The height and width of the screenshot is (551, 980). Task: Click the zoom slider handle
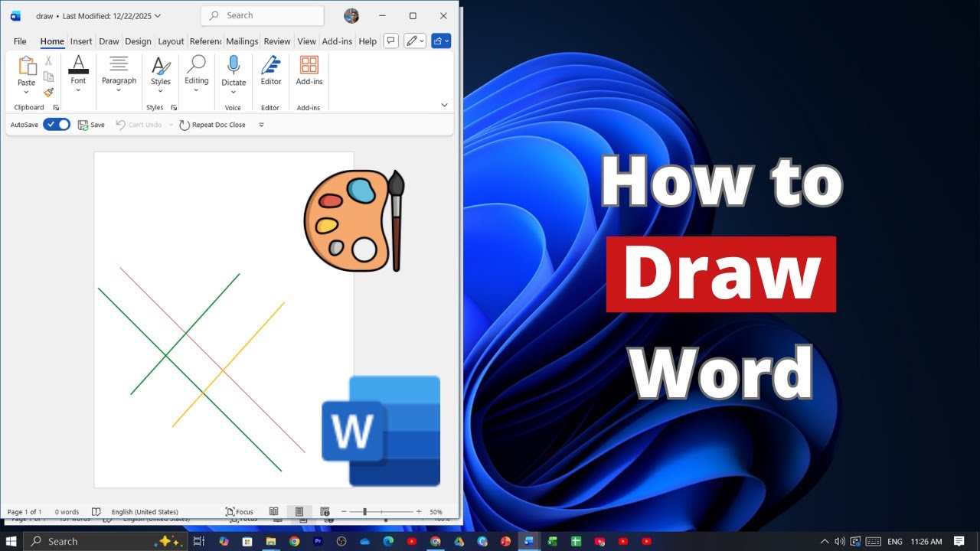(x=364, y=511)
